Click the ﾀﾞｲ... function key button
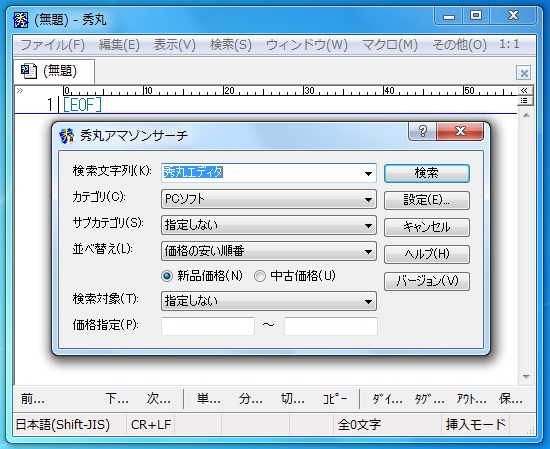550x449 pixels. pyautogui.click(x=387, y=399)
